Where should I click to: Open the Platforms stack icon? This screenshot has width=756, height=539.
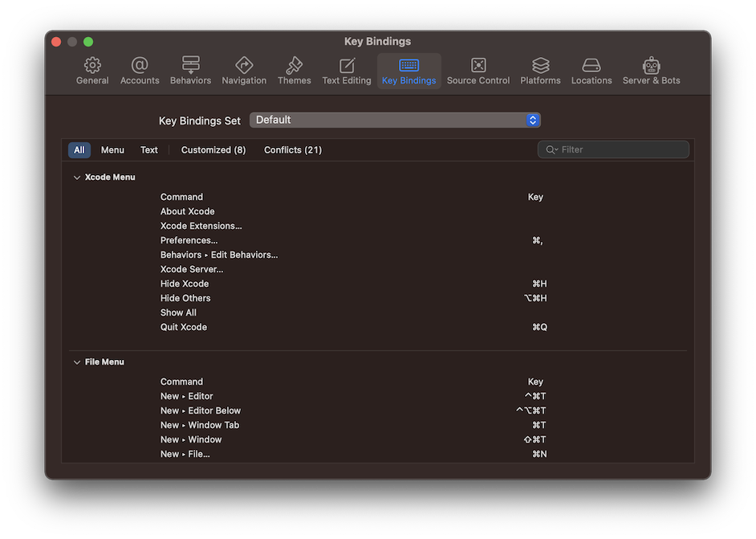540,64
